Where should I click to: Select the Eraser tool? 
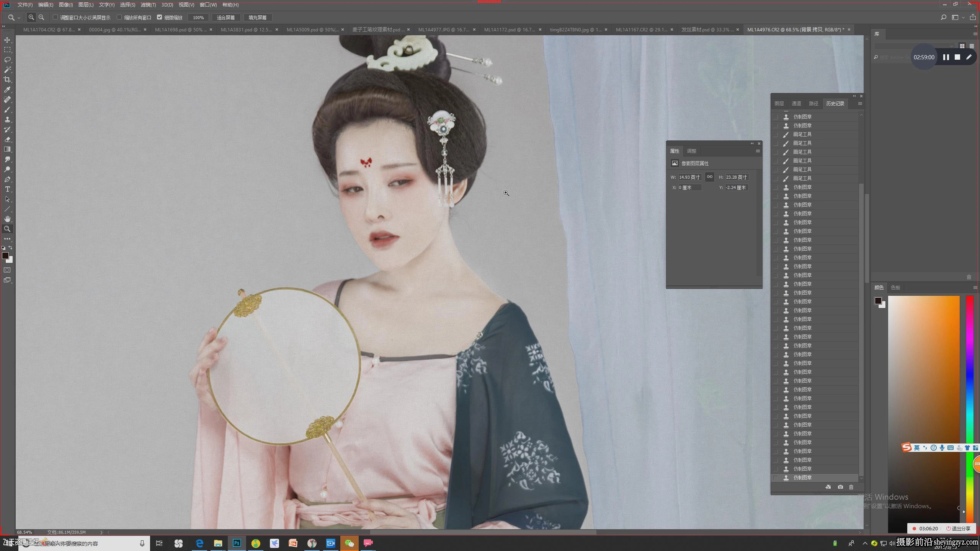tap(7, 139)
